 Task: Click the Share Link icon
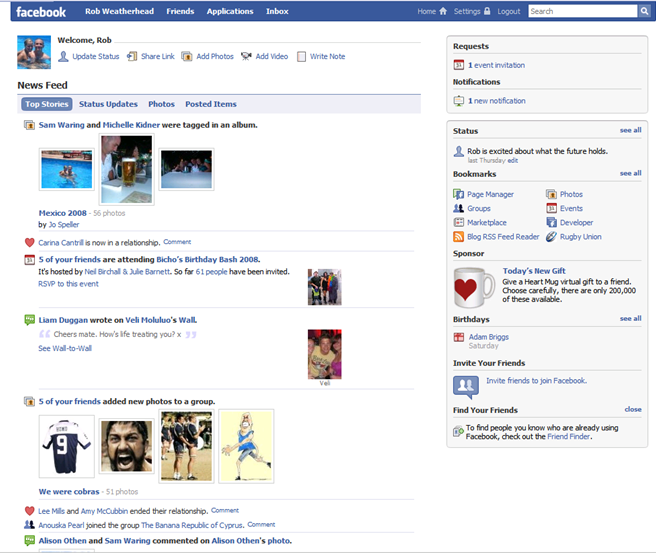point(132,56)
